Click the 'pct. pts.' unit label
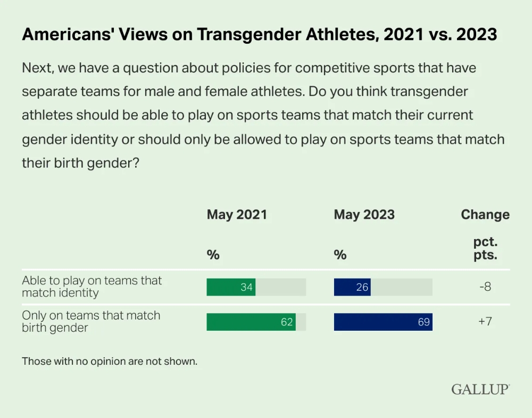Image resolution: width=532 pixels, height=418 pixels. coord(485,248)
